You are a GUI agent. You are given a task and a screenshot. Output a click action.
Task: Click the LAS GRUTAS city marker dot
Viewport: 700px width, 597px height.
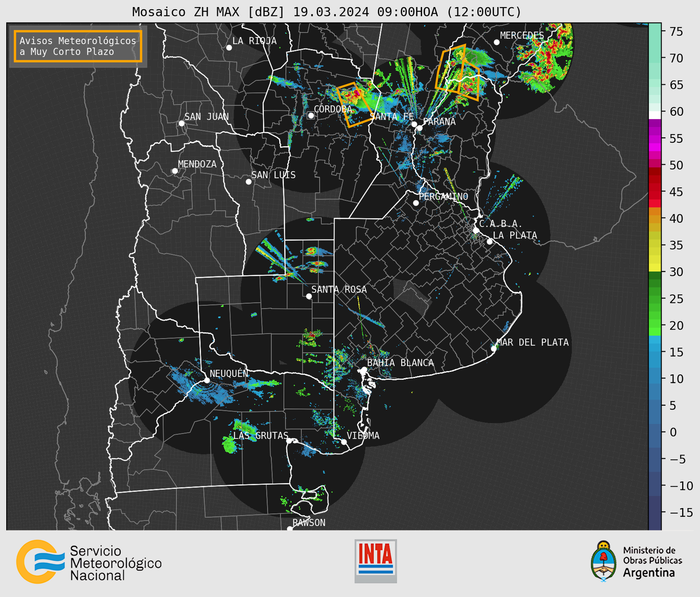[x=289, y=440]
